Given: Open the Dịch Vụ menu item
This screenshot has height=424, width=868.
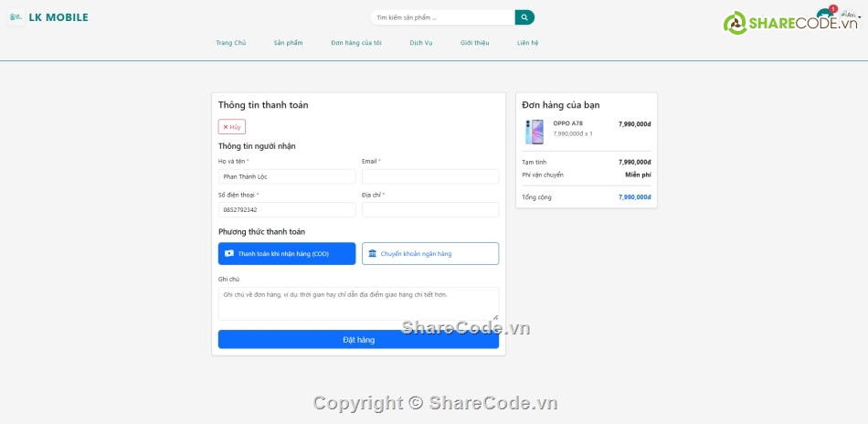Looking at the screenshot, I should tap(420, 43).
